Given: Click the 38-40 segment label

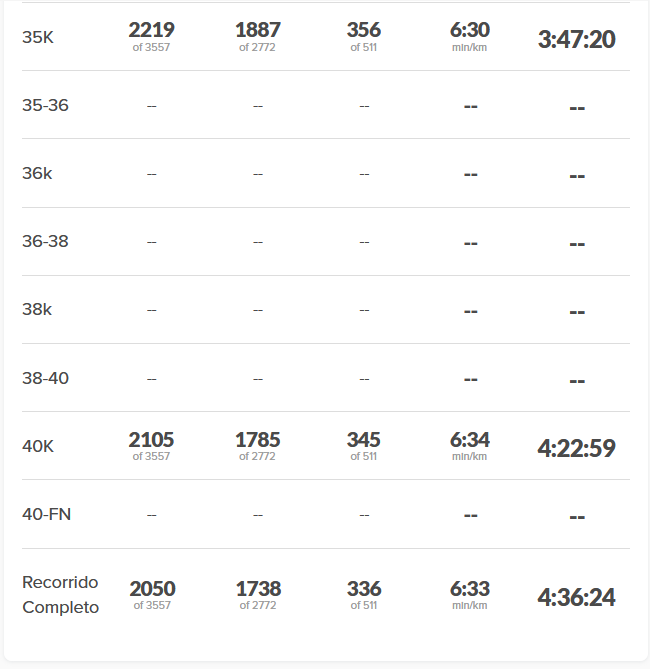Looking at the screenshot, I should pyautogui.click(x=45, y=378).
